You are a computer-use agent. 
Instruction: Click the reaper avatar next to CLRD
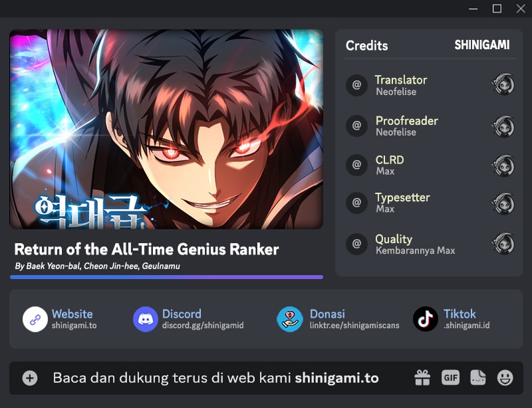(x=503, y=166)
